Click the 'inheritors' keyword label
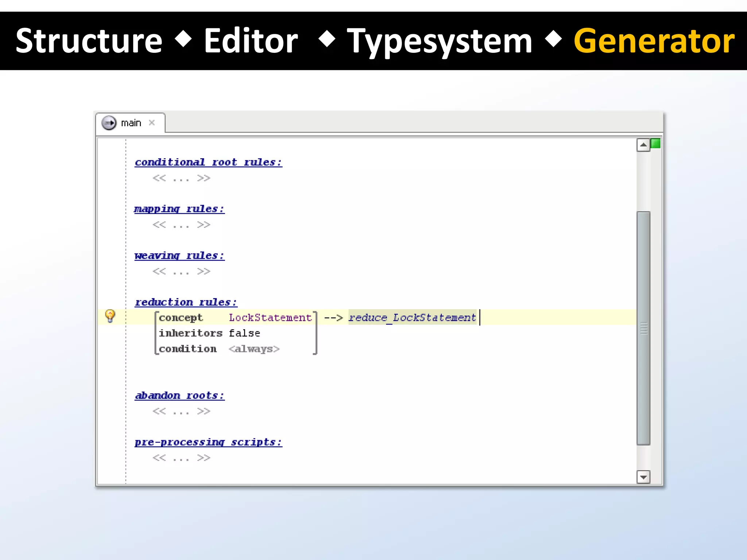This screenshot has height=560, width=747. (x=190, y=333)
